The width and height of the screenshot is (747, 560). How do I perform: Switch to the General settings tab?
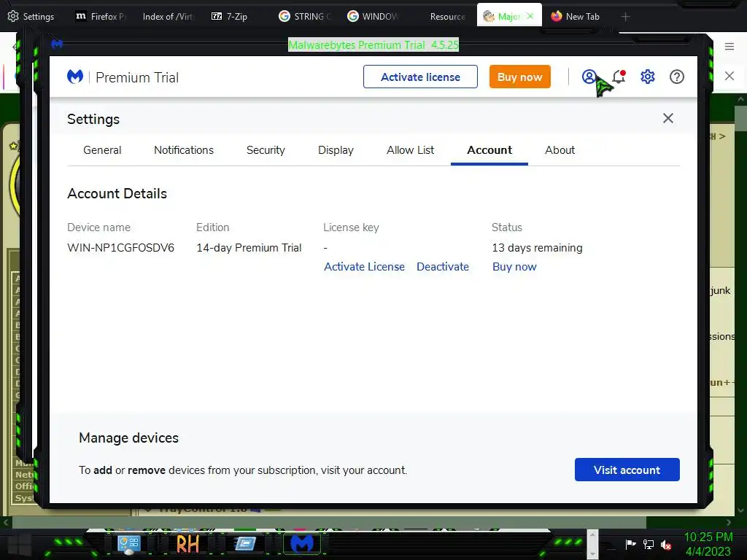pyautogui.click(x=102, y=150)
